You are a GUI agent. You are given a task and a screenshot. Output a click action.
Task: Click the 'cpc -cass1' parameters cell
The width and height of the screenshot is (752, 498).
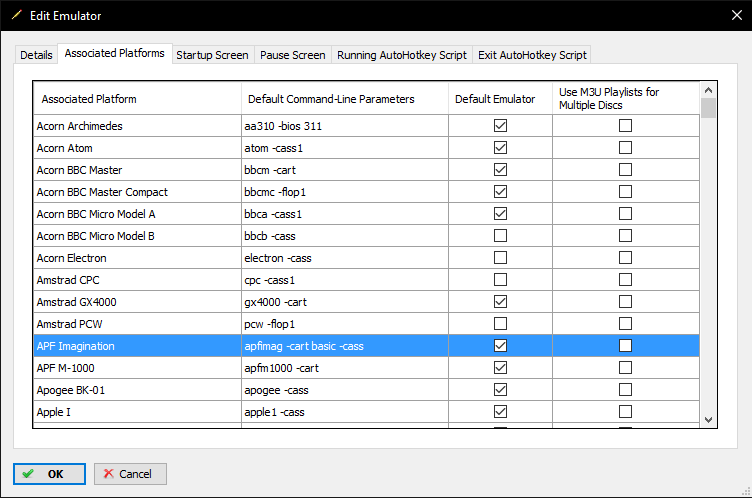pyautogui.click(x=345, y=280)
